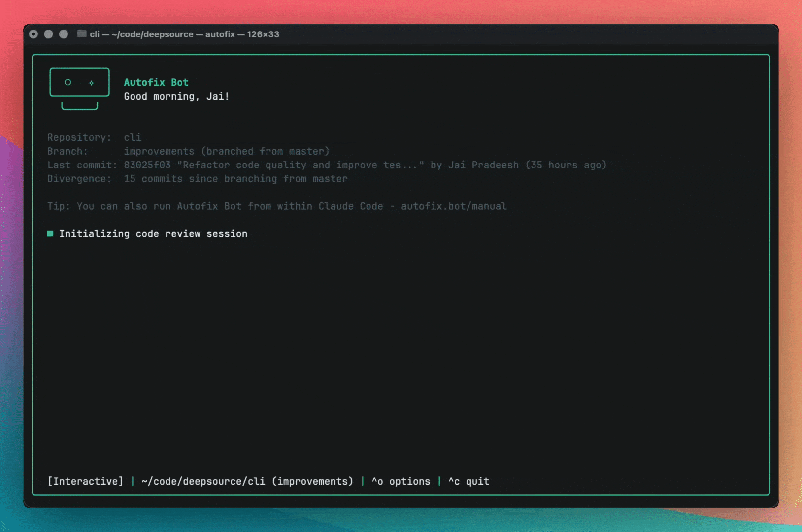Maximize the terminal window
The width and height of the screenshot is (802, 532).
(64, 34)
